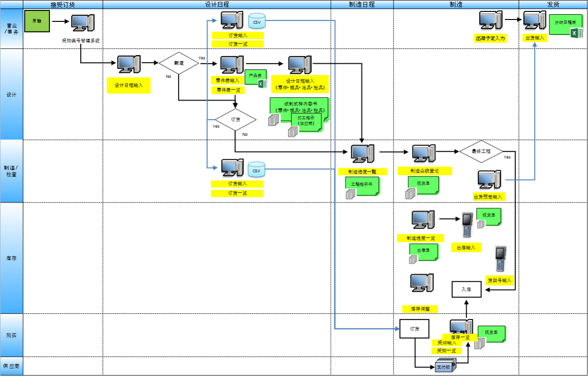
Task: Click the Excel icon on 产品表 note
Action: point(262,84)
